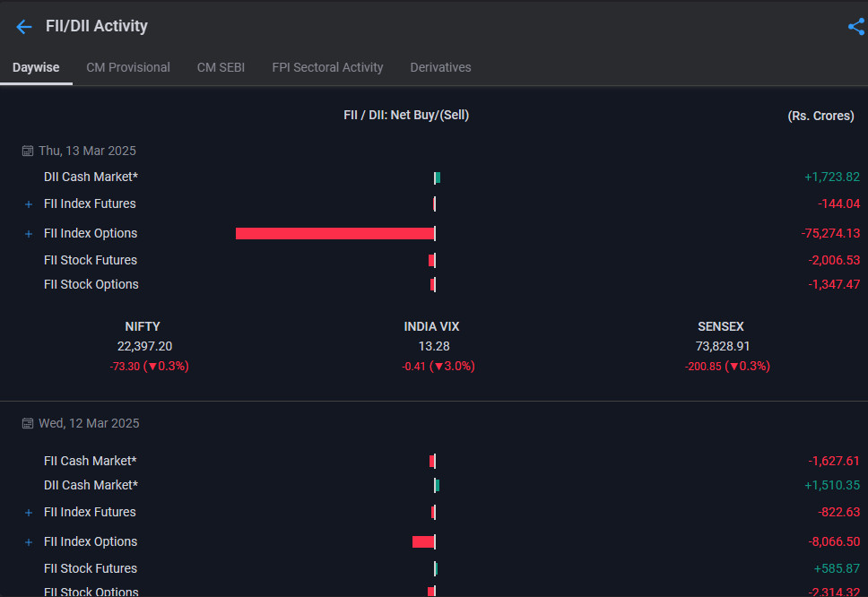Click the 13 Mar FII Stock Futures bar

click(432, 260)
